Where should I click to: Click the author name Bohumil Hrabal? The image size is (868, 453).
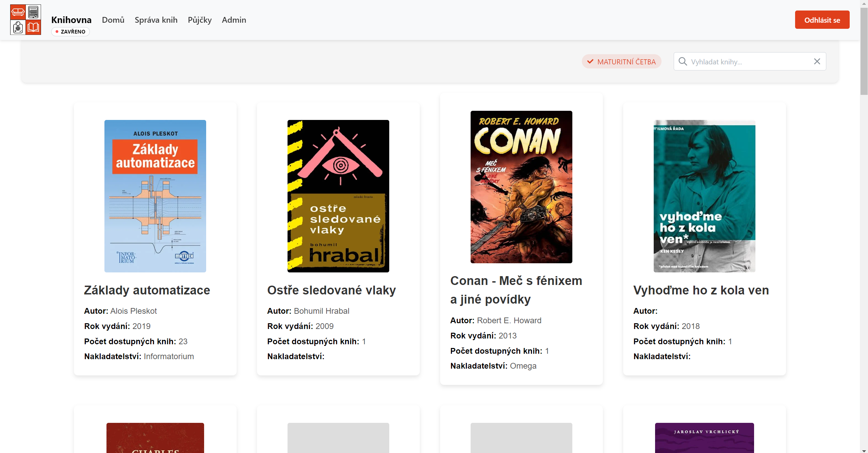pyautogui.click(x=321, y=311)
